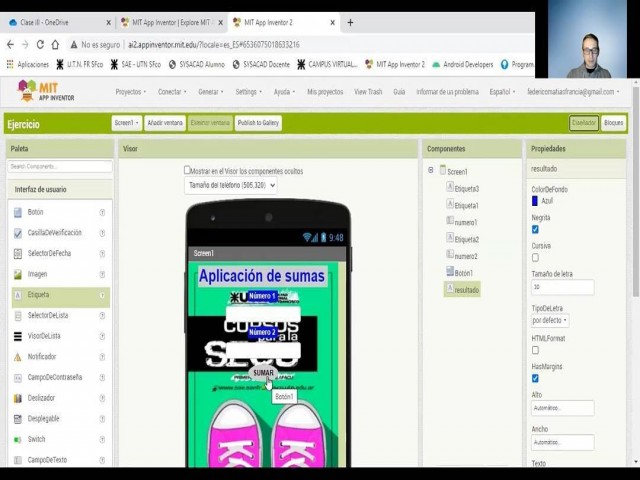Reload the page with refresh icon
The height and width of the screenshot is (480, 640).
40,44
